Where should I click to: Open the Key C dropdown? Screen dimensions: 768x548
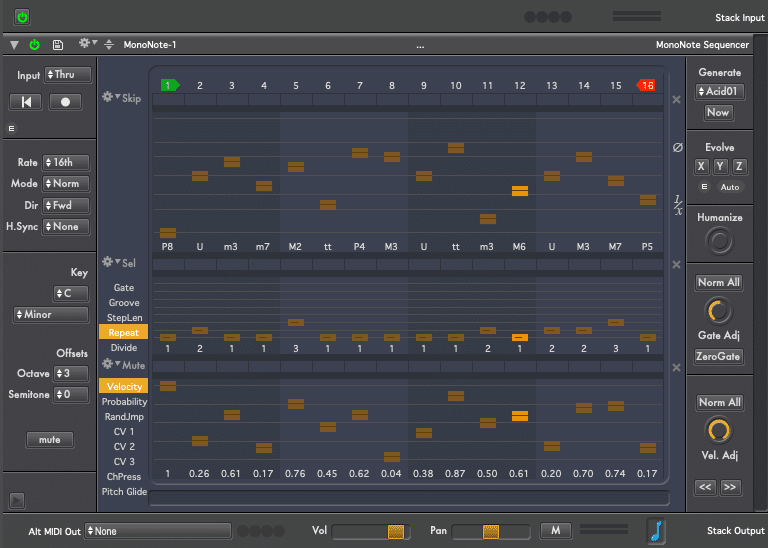71,293
